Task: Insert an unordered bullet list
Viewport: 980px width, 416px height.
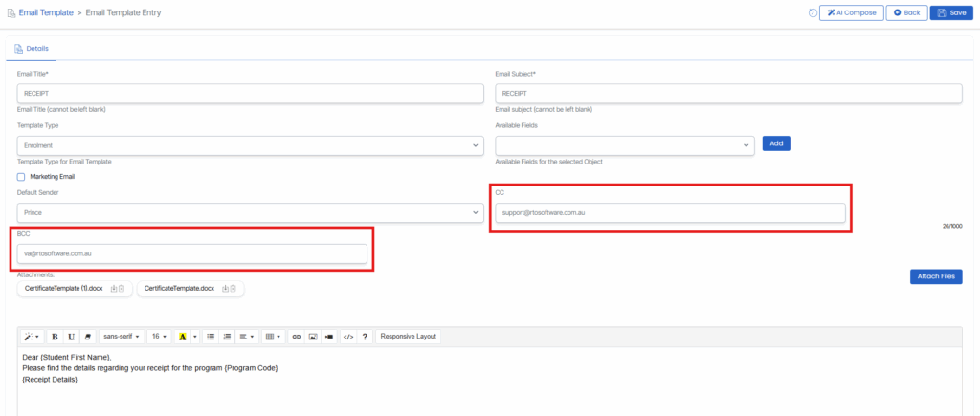Action: click(211, 337)
